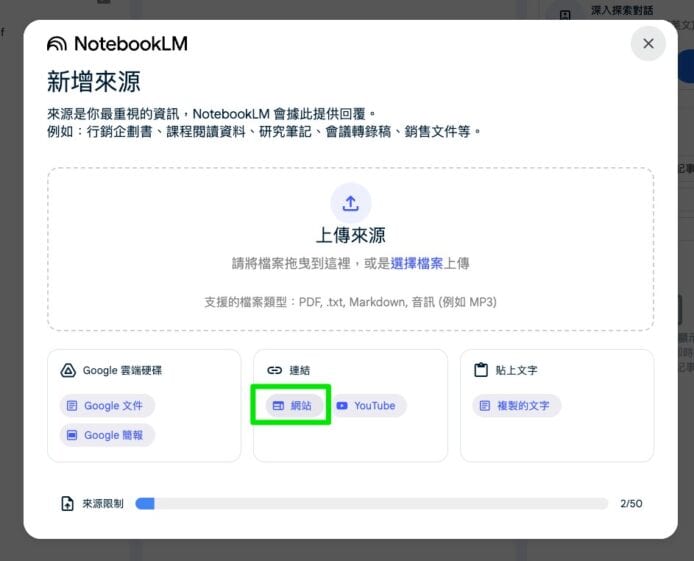Click the clipboard icon beside 貼上文字
The image size is (694, 561).
point(481,370)
